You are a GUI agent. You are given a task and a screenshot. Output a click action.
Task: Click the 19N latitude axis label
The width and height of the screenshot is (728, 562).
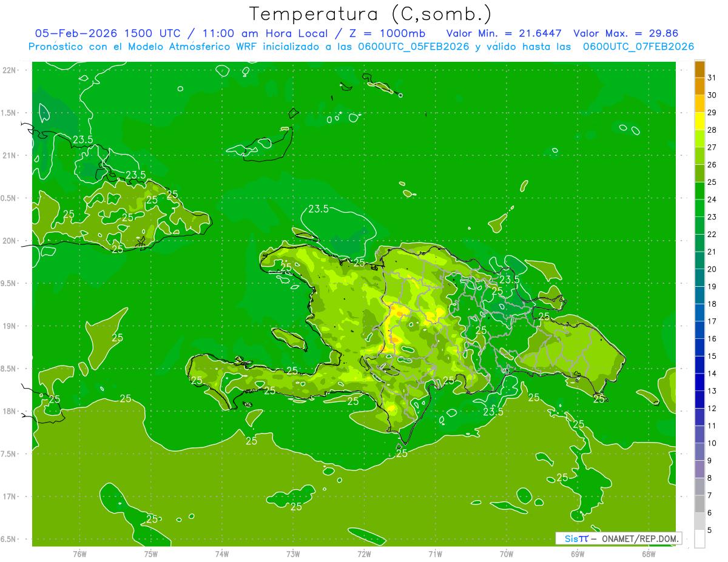(10, 326)
